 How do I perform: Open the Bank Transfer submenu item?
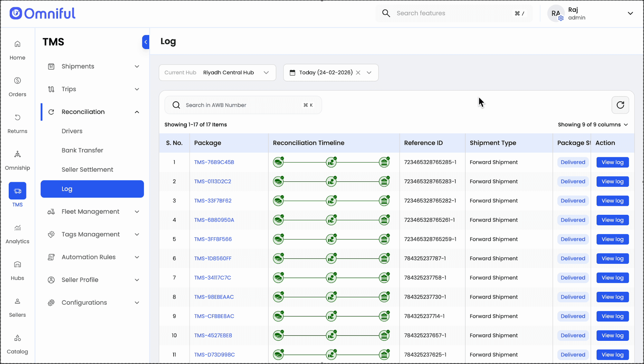pos(82,150)
